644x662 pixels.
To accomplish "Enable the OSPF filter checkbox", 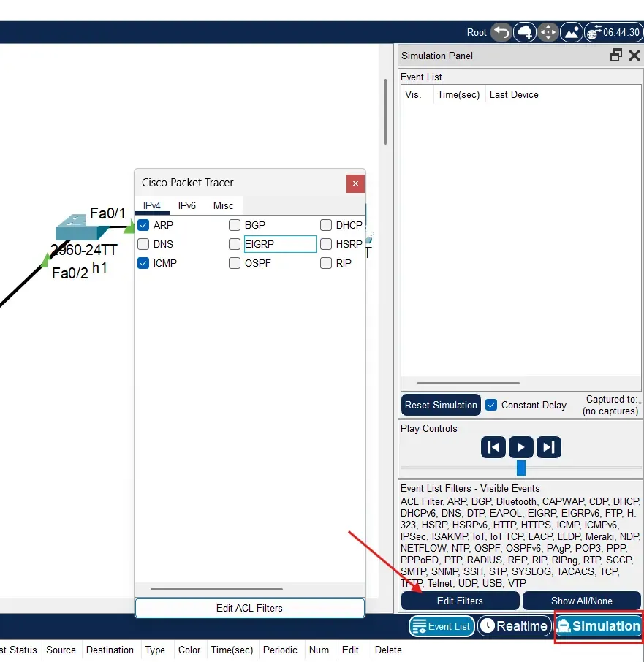I will coord(235,263).
